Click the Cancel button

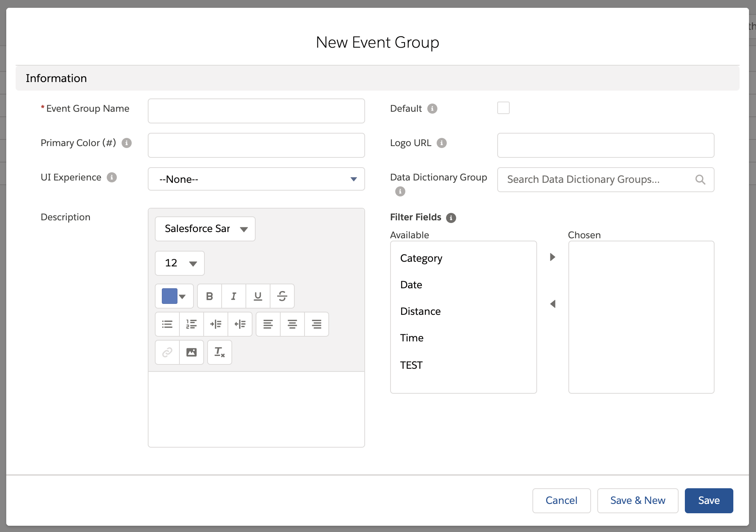tap(561, 500)
